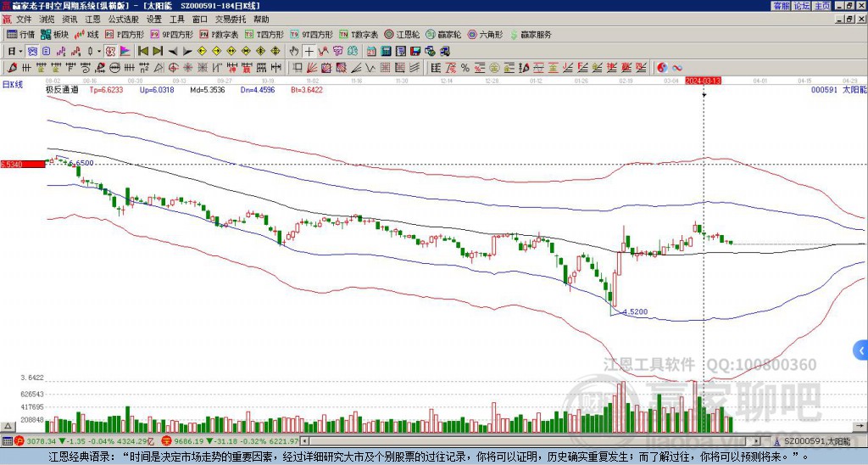This screenshot has width=868, height=465.
Task: Select the Gann fan lines tool
Action: (x=312, y=68)
